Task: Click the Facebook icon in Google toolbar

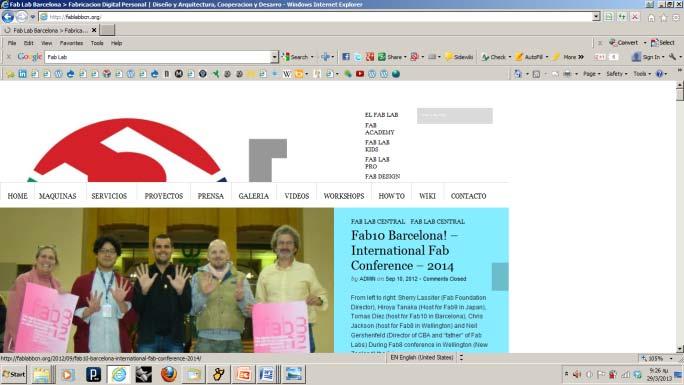Action: coord(345,57)
